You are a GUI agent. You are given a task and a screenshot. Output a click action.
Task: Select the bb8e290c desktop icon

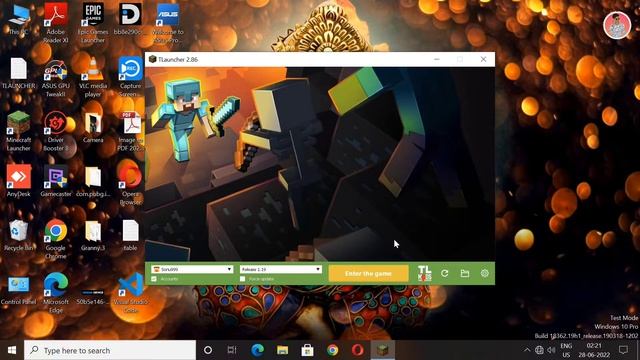[130, 19]
